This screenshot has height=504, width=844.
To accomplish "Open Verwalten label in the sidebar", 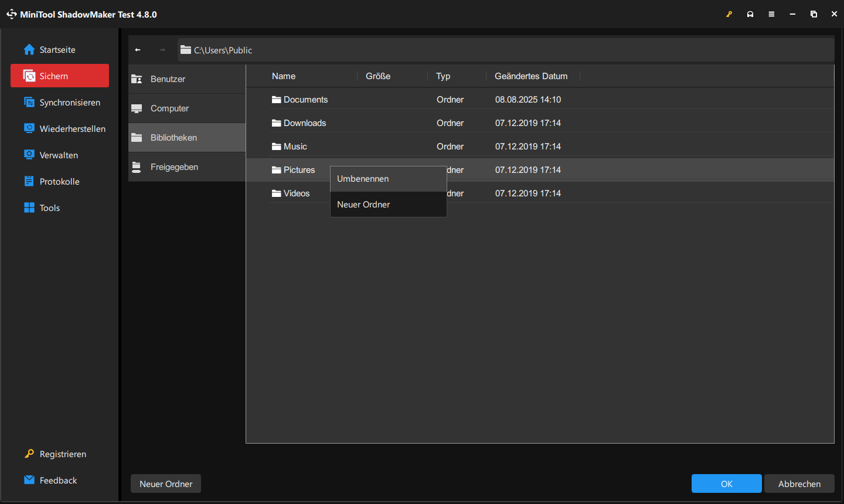I will click(x=59, y=155).
